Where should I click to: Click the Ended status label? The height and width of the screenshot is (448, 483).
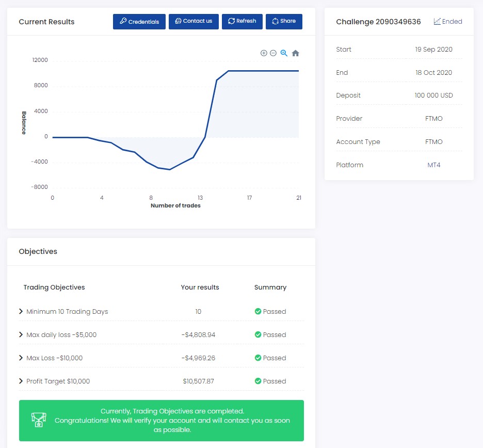point(448,22)
